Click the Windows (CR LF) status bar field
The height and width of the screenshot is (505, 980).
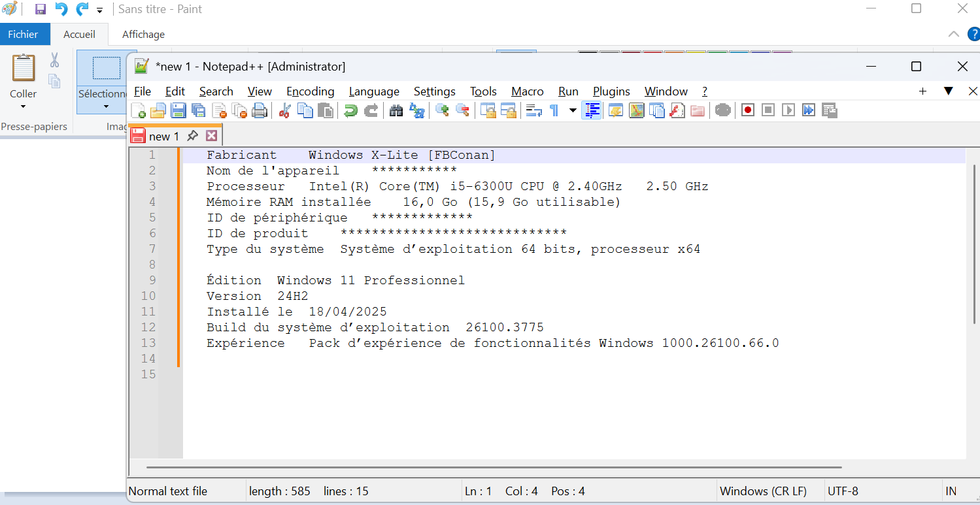point(763,491)
